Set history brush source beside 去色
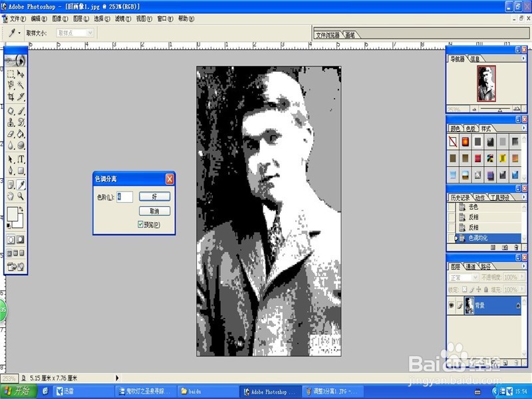 [452, 207]
